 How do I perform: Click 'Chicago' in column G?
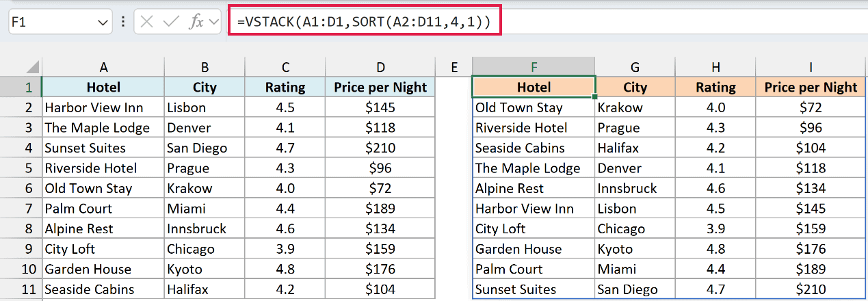pos(621,228)
